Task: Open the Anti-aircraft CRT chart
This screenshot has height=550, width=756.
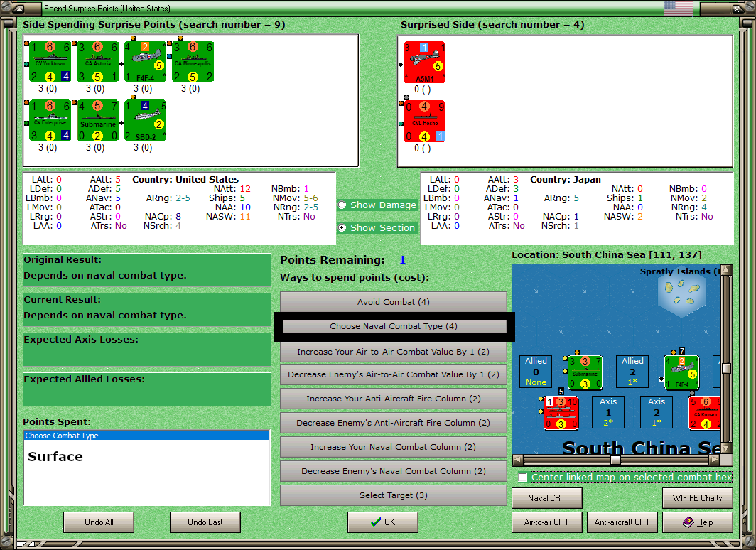Action: (622, 522)
